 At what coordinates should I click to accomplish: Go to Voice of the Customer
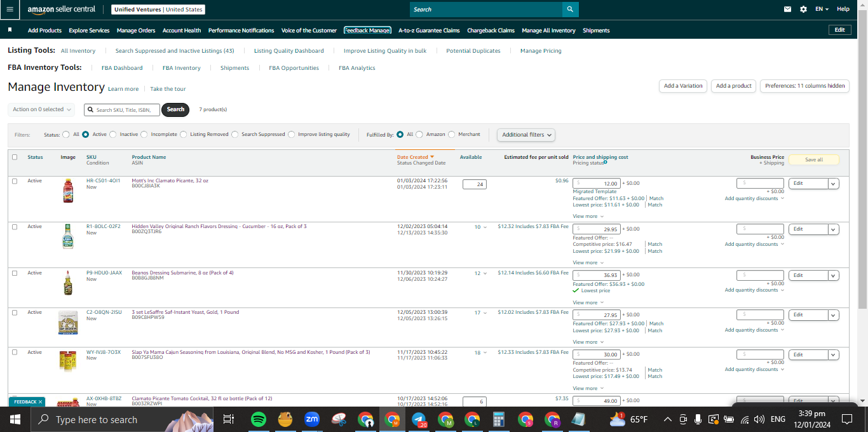309,30
